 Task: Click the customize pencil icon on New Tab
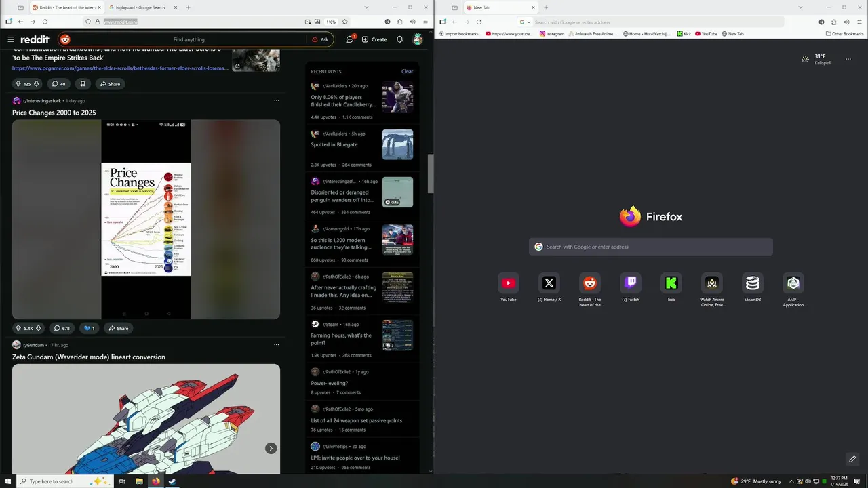pos(852,459)
